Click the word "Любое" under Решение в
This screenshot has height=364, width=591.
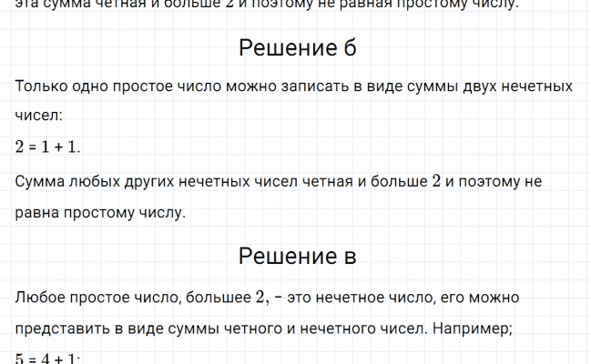pyautogui.click(x=39, y=297)
